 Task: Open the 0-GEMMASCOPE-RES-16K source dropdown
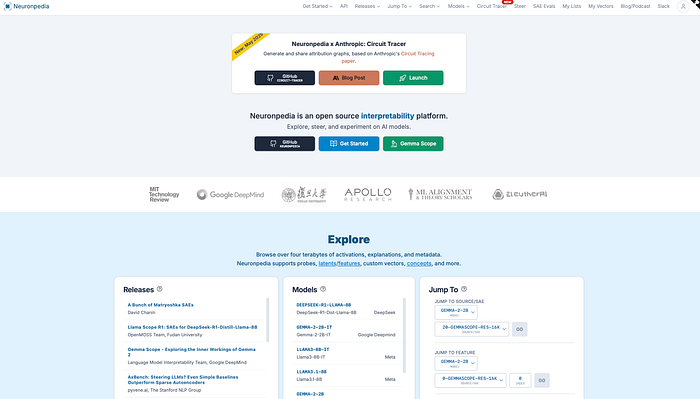point(471,380)
